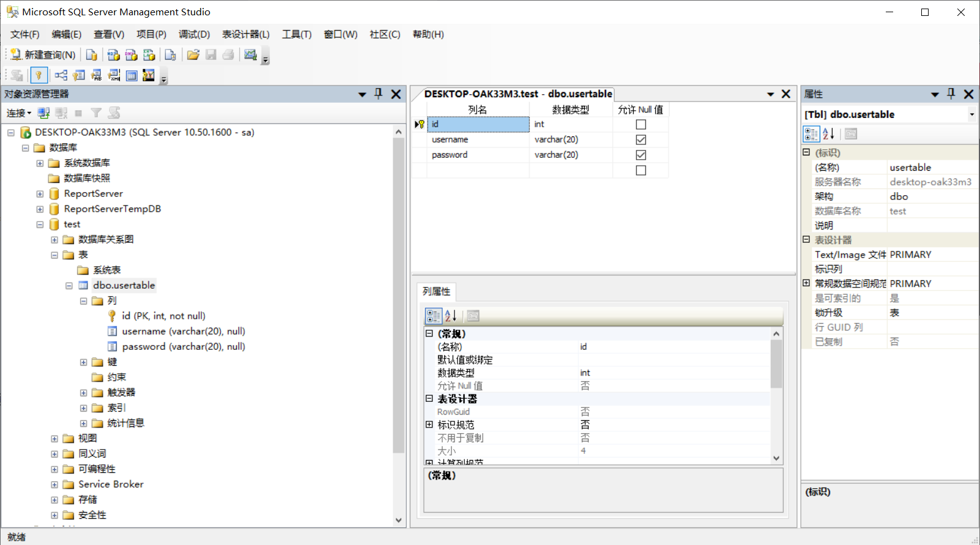Viewport: 980px width, 545px height.
Task: Click the Print toolbar icon
Action: [x=228, y=55]
